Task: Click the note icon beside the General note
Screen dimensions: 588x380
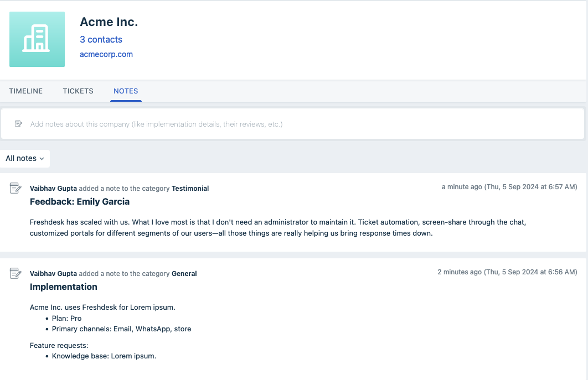Action: [x=15, y=273]
